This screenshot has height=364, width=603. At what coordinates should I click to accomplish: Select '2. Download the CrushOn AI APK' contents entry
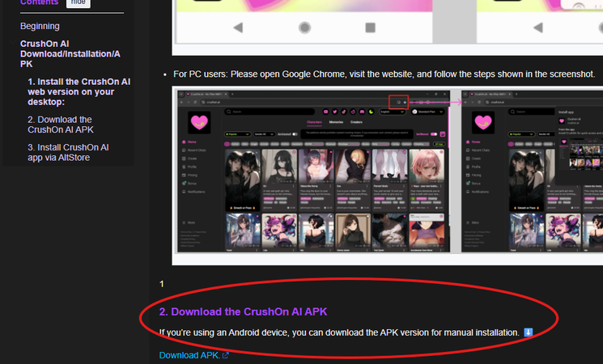(61, 125)
